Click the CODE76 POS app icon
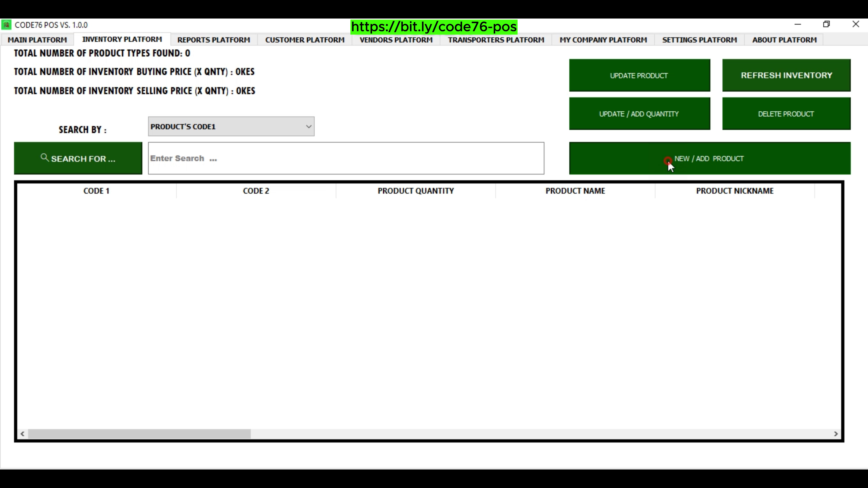868x488 pixels. [x=6, y=25]
